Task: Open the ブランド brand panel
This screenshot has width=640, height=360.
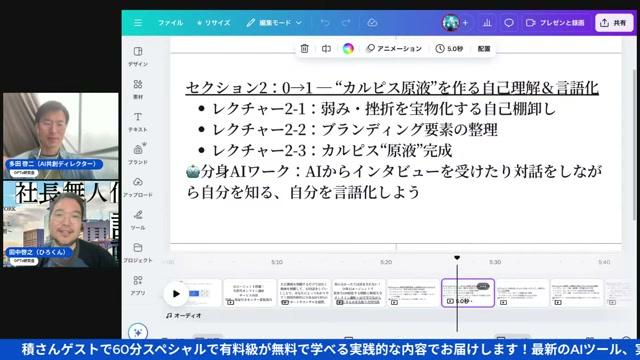Action: [138, 154]
